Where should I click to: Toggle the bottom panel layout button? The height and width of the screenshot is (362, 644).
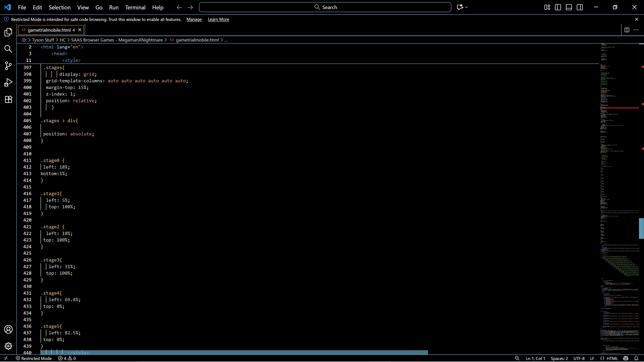(x=569, y=7)
